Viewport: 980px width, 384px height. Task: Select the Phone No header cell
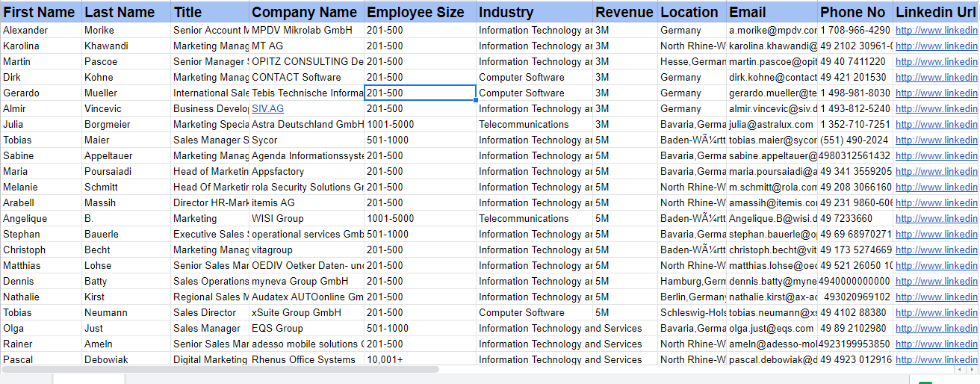click(856, 12)
